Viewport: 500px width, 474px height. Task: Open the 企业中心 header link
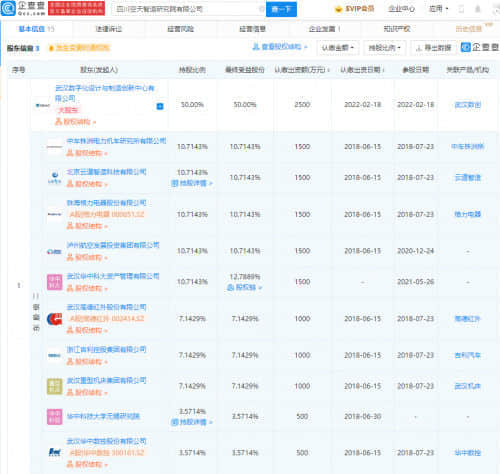[401, 9]
